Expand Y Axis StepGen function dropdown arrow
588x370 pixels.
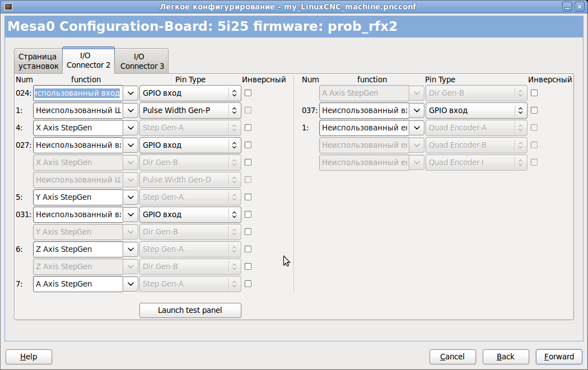pos(130,197)
